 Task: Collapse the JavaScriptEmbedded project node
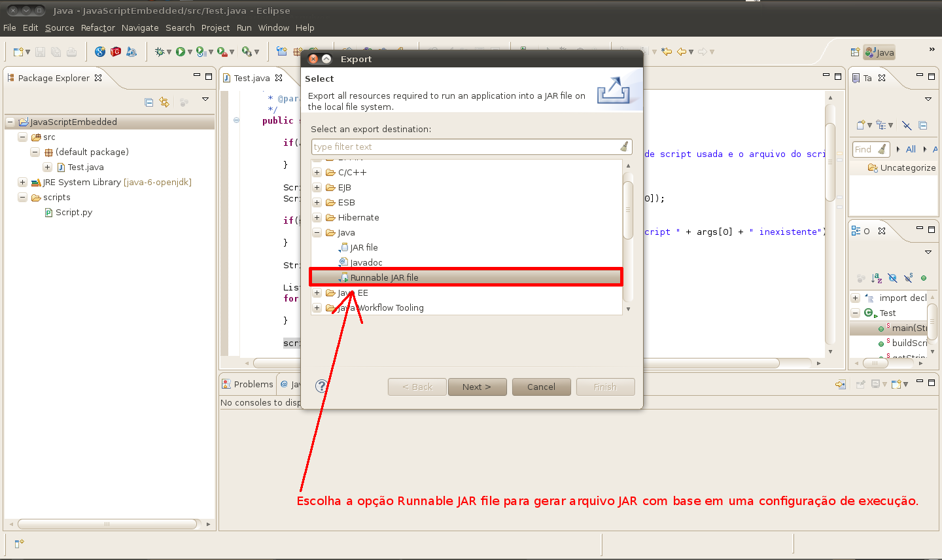tap(10, 122)
